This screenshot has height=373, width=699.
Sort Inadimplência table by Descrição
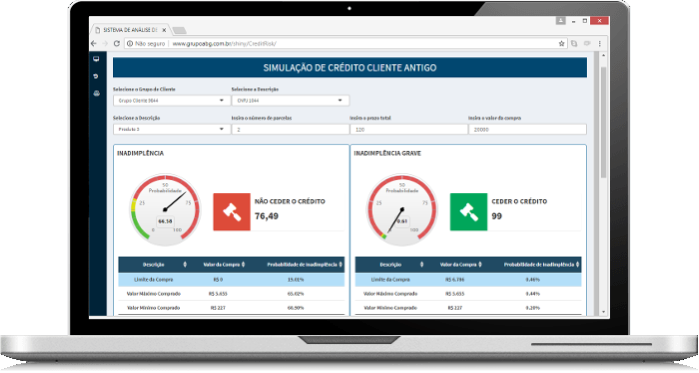point(185,265)
